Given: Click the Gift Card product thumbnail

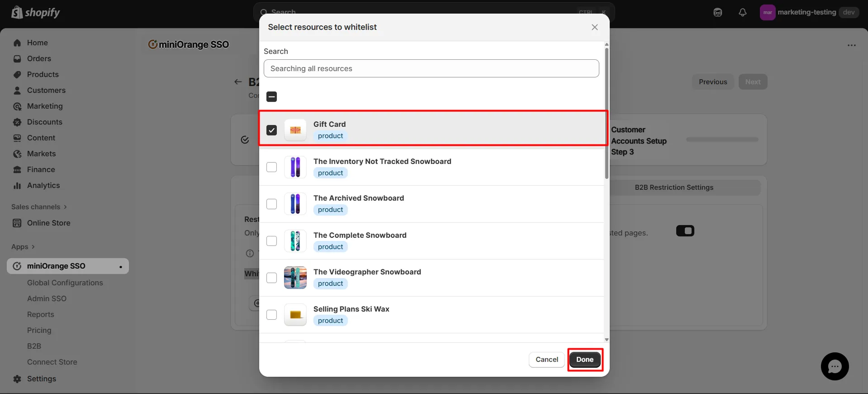Looking at the screenshot, I should pos(295,130).
